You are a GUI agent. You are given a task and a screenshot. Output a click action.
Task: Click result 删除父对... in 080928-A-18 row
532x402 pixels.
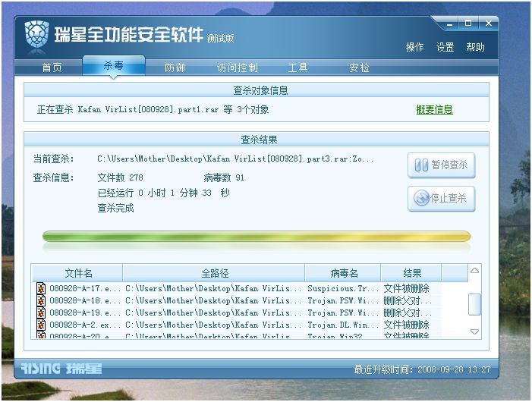408,300
